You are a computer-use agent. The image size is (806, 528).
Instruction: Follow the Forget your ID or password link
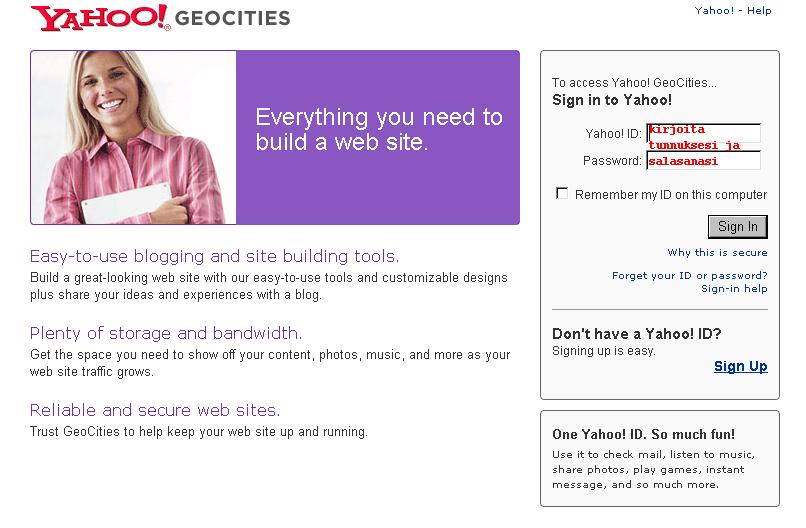tap(689, 275)
